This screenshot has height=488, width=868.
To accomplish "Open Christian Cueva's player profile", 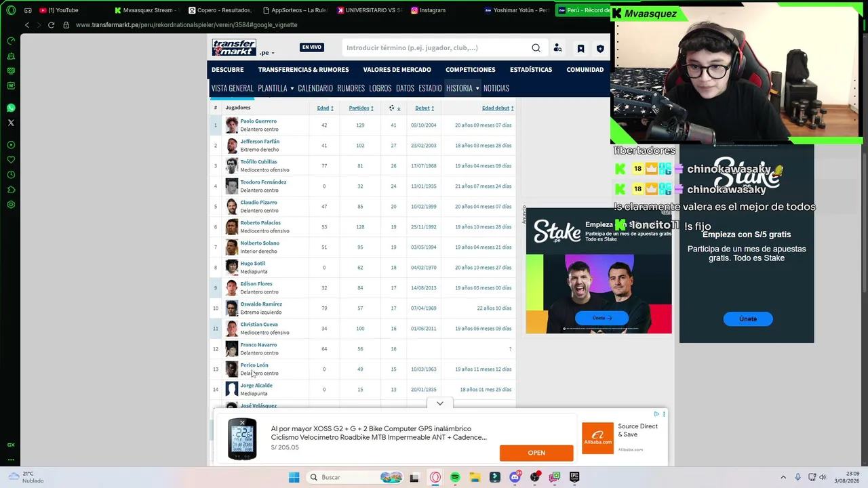I will point(259,325).
